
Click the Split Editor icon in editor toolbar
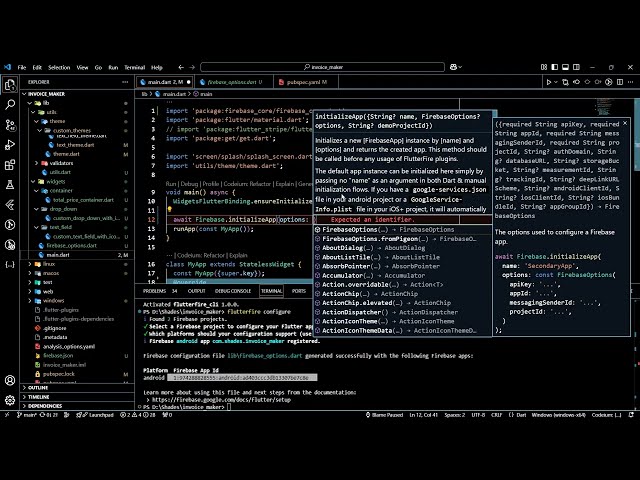point(620,82)
